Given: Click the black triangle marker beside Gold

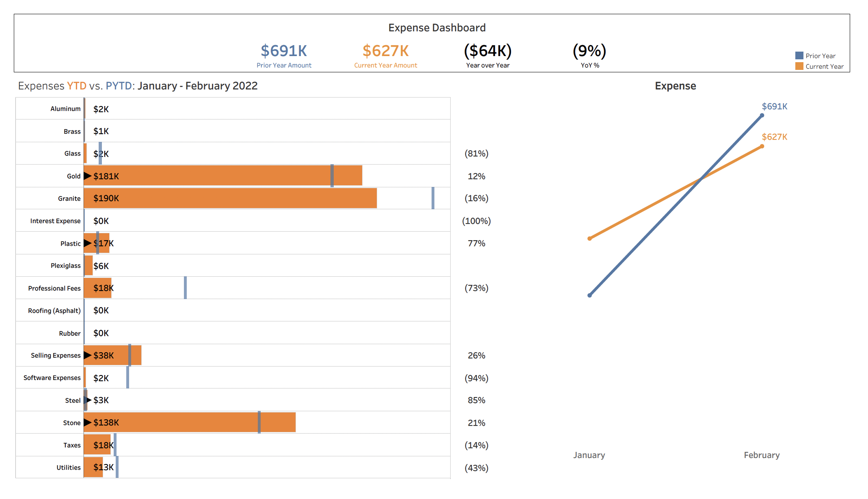Looking at the screenshot, I should pos(87,176).
